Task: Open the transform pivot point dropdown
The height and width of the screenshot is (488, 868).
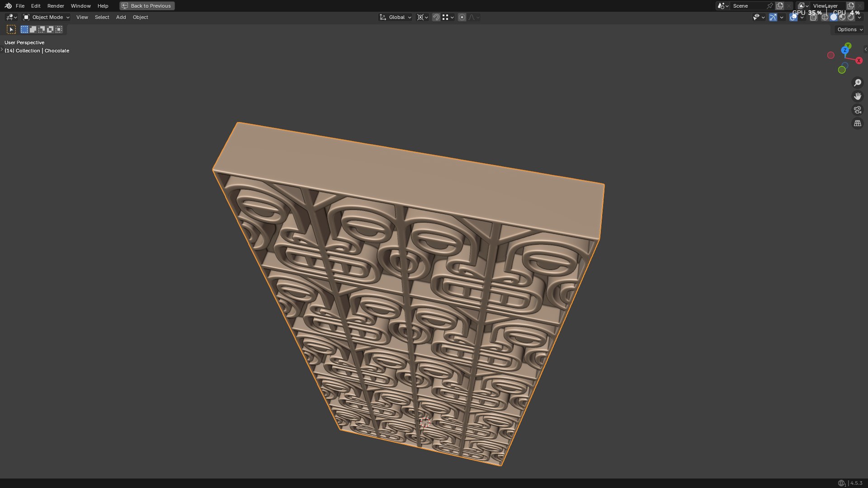Action: coord(423,17)
